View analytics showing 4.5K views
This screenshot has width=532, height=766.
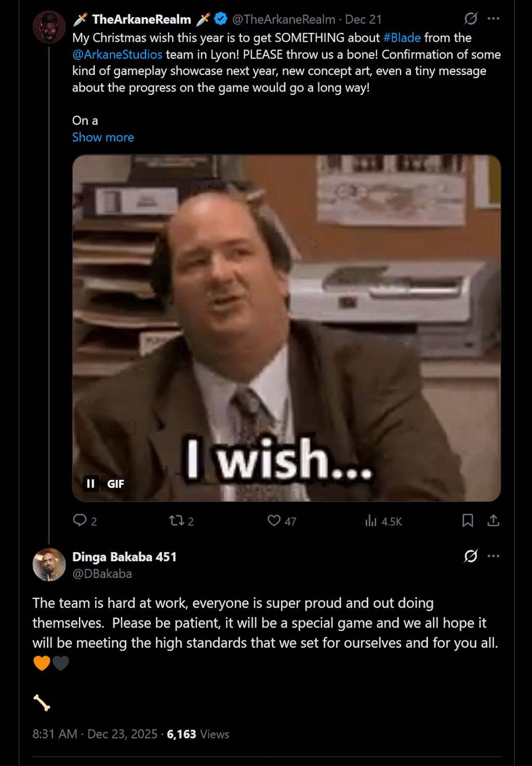click(x=371, y=521)
